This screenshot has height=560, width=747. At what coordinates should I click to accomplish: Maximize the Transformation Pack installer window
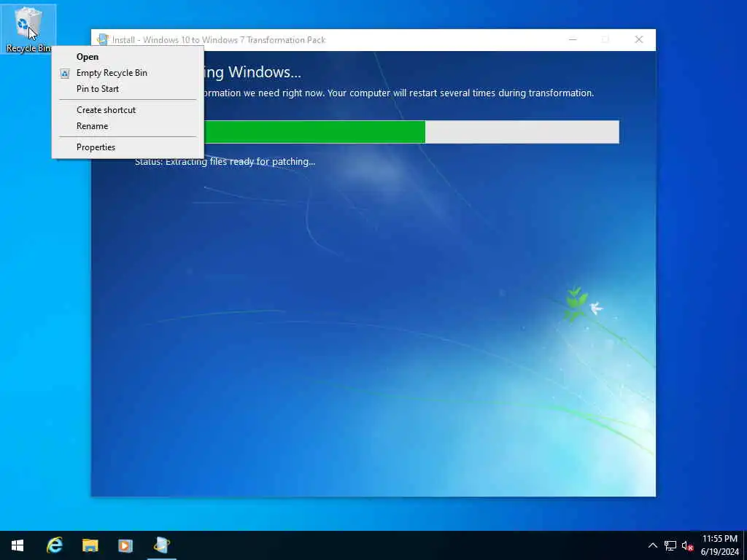click(605, 39)
